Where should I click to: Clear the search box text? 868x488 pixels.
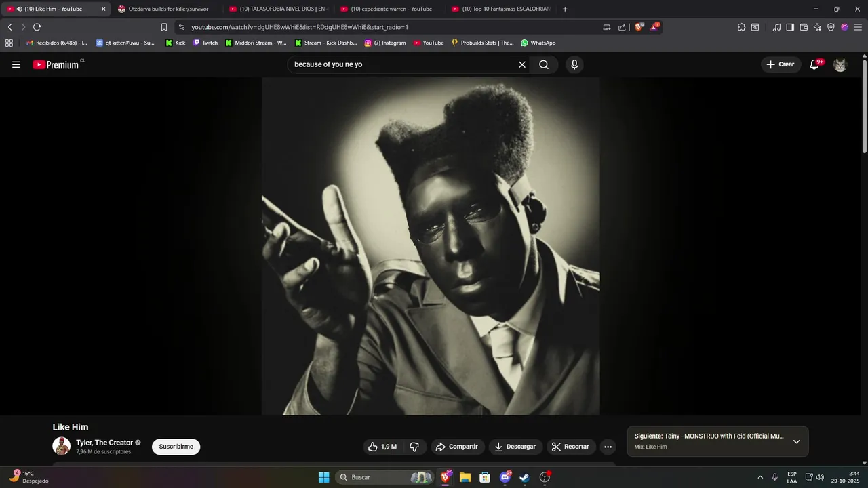(x=522, y=64)
